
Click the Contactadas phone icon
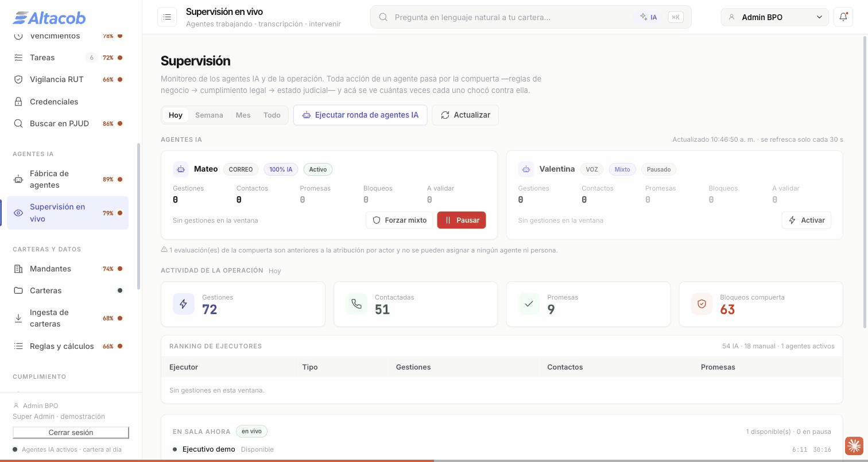pyautogui.click(x=356, y=304)
